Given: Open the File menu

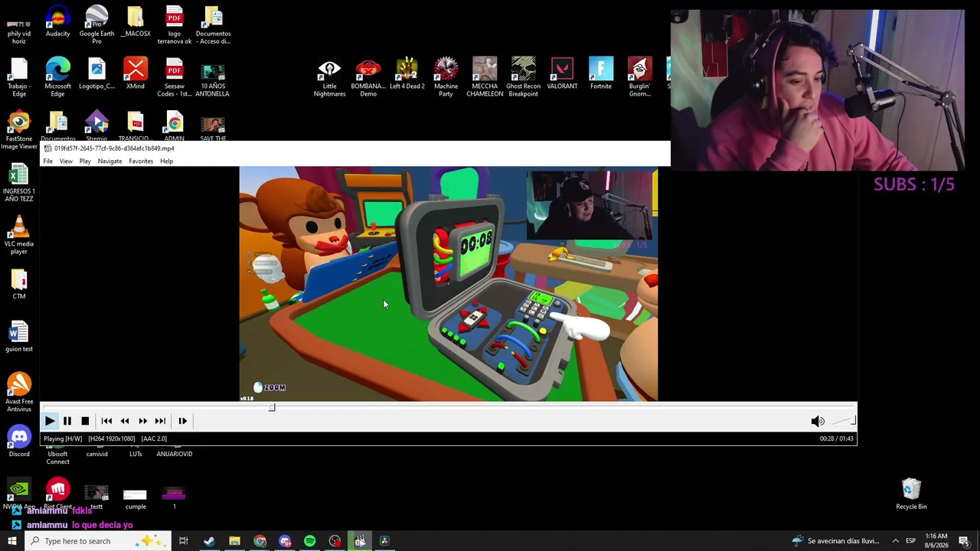Looking at the screenshot, I should click(x=47, y=161).
